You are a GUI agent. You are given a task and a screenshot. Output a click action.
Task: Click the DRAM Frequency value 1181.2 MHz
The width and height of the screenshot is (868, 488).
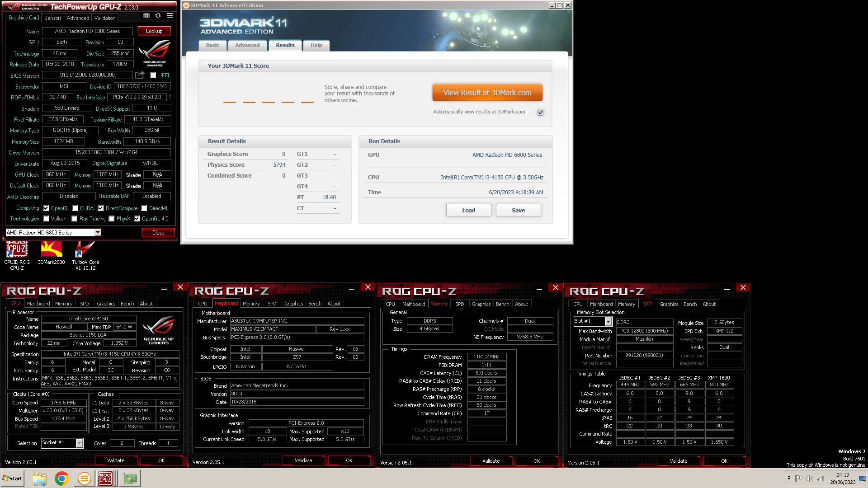point(486,357)
